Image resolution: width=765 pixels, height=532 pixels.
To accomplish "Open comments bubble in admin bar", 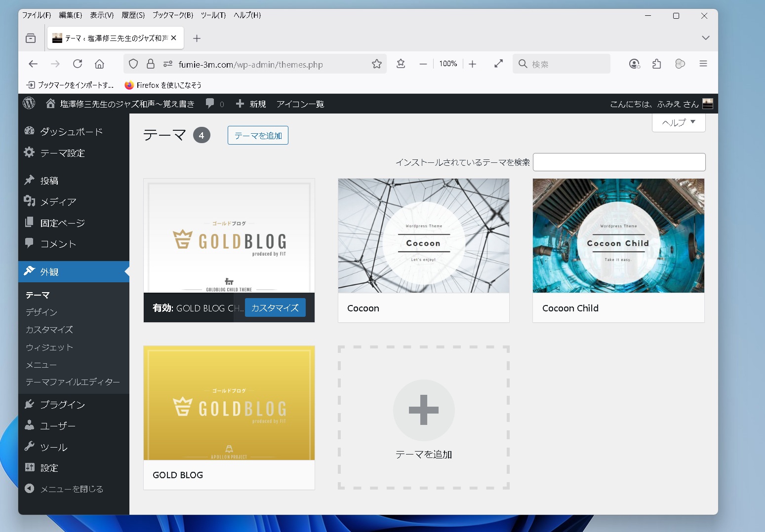I will (x=210, y=104).
